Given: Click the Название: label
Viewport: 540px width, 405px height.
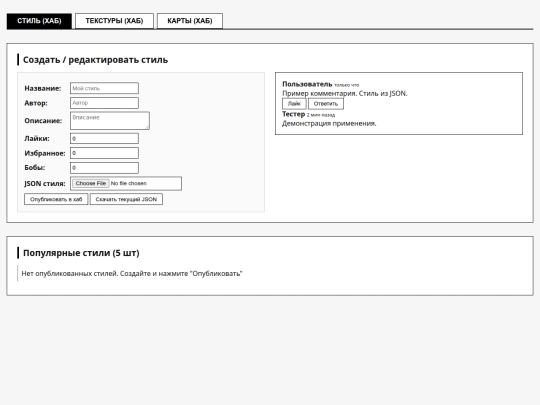Looking at the screenshot, I should (43, 89).
